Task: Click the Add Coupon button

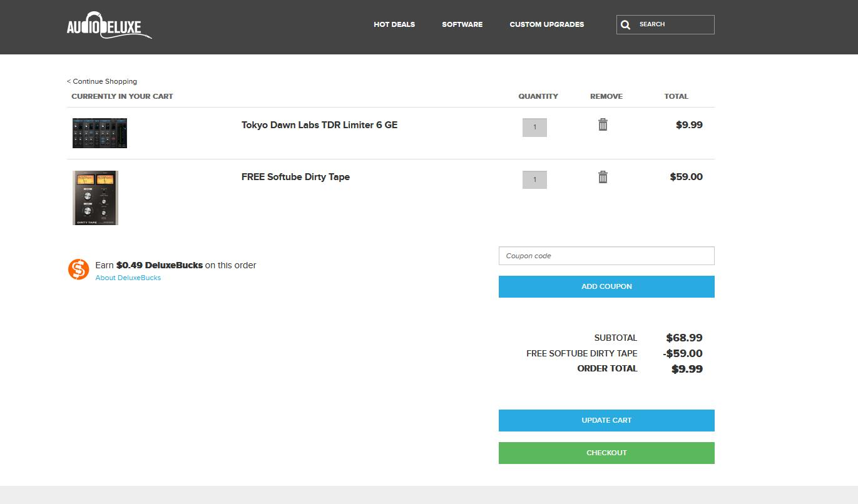Action: click(606, 286)
